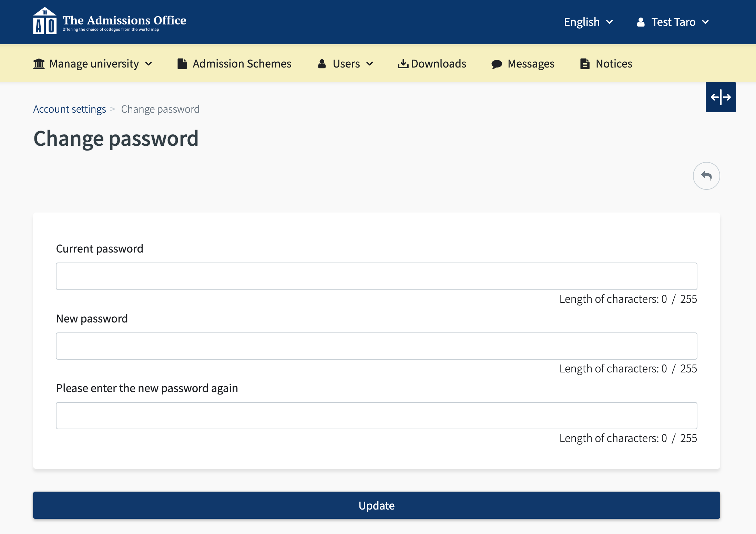Click the university building icon
This screenshot has height=534, width=756.
[x=39, y=64]
